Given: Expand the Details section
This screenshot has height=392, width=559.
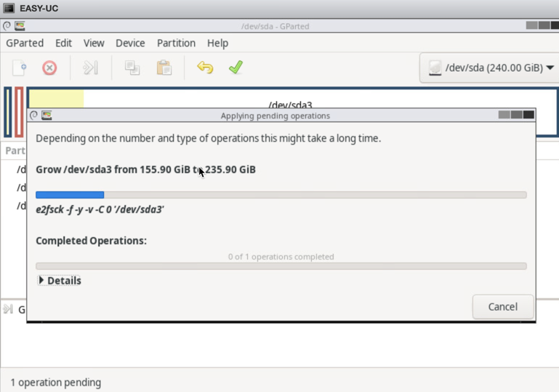Looking at the screenshot, I should (59, 281).
